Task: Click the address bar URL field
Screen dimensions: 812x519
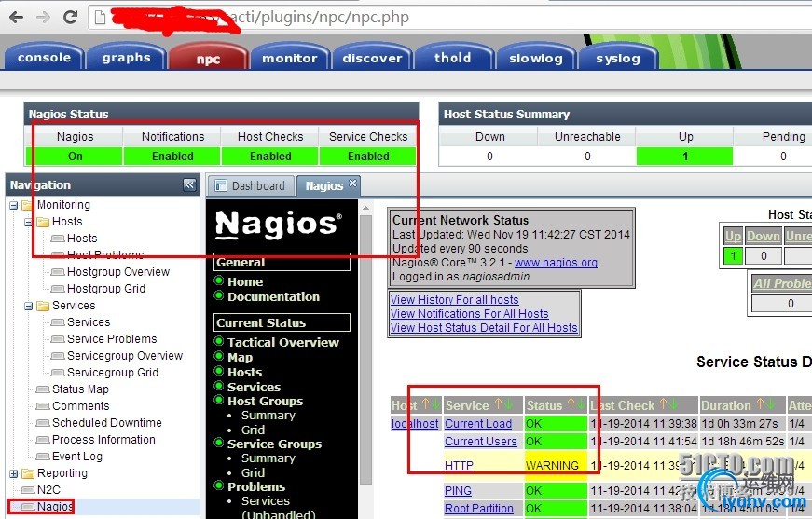Action: tap(450, 18)
